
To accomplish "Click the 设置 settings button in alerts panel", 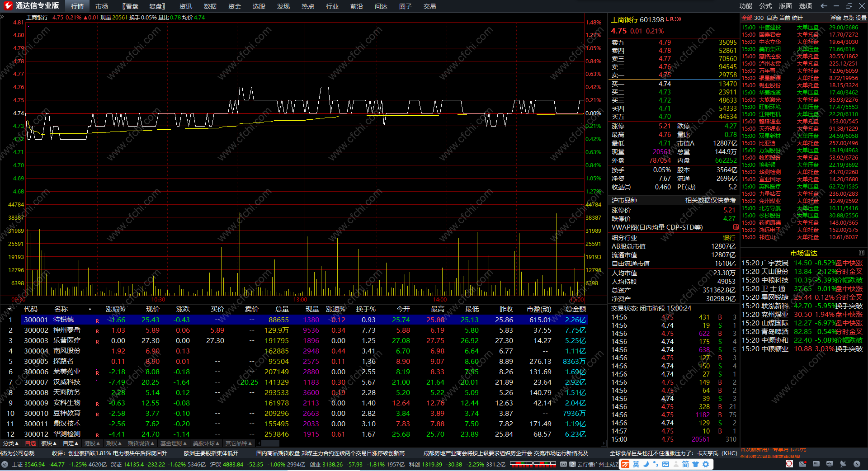I will 861,18.
